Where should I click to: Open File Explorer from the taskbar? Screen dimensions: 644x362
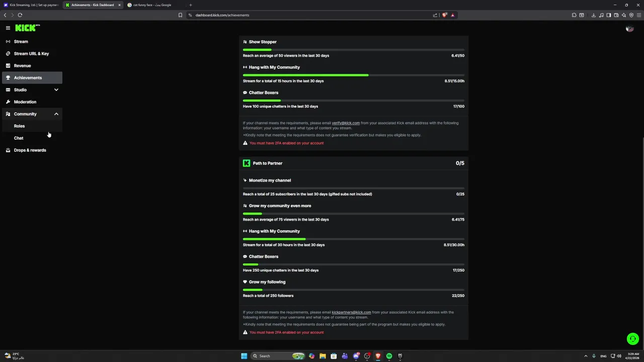(x=323, y=356)
